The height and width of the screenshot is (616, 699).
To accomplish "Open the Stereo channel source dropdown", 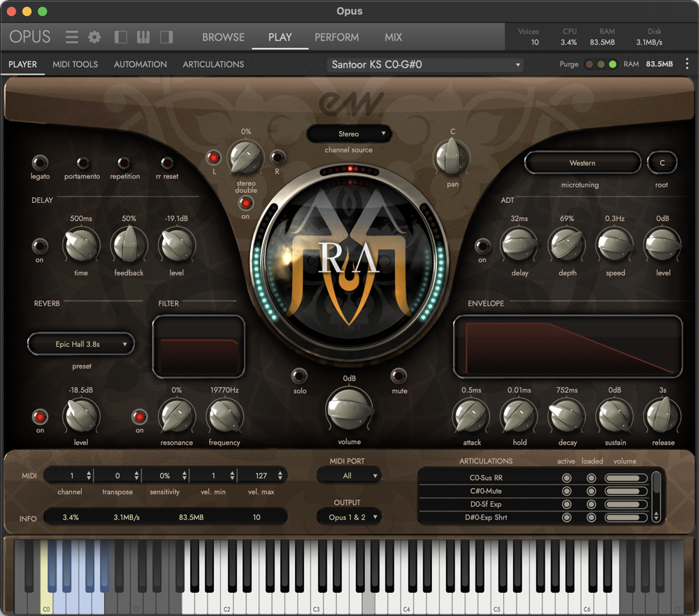I will (x=349, y=134).
